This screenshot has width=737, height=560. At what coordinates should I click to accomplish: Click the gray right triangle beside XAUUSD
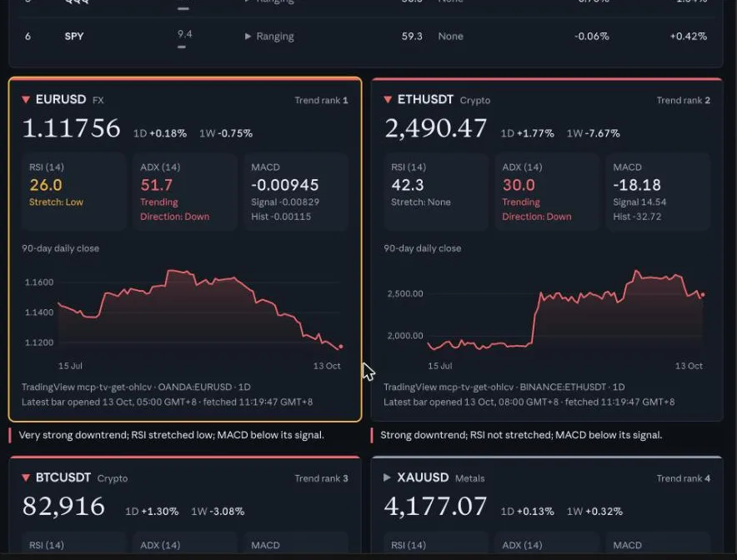click(x=388, y=477)
